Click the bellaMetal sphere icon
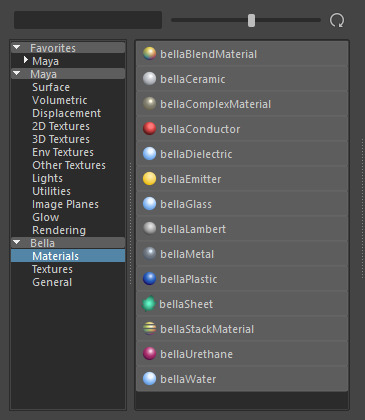Viewport: 365px width, 420px height. [149, 254]
